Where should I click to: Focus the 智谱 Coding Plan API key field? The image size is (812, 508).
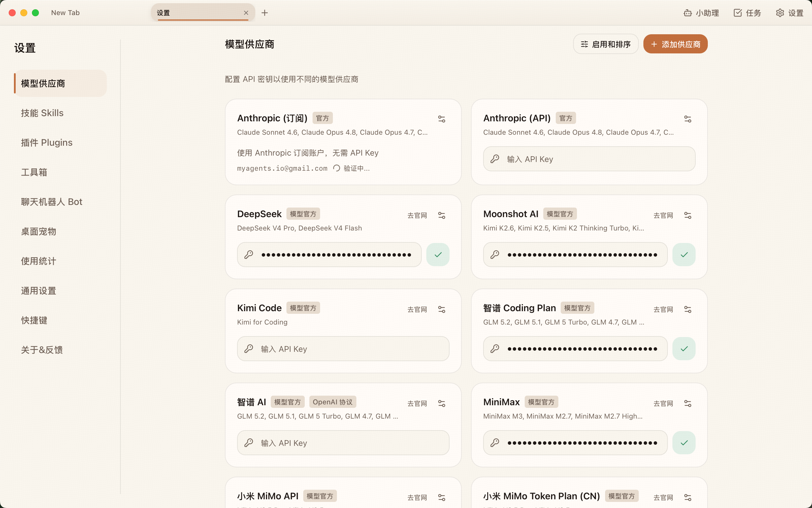pos(575,349)
